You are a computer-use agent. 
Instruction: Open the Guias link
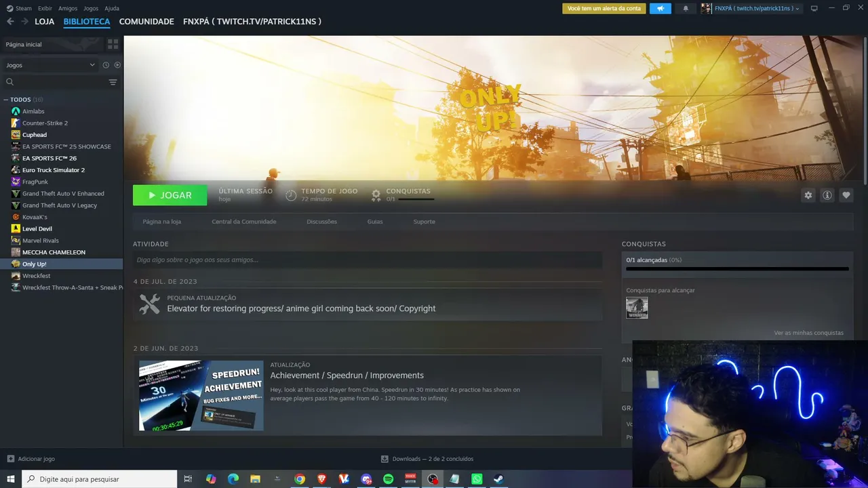click(x=375, y=222)
